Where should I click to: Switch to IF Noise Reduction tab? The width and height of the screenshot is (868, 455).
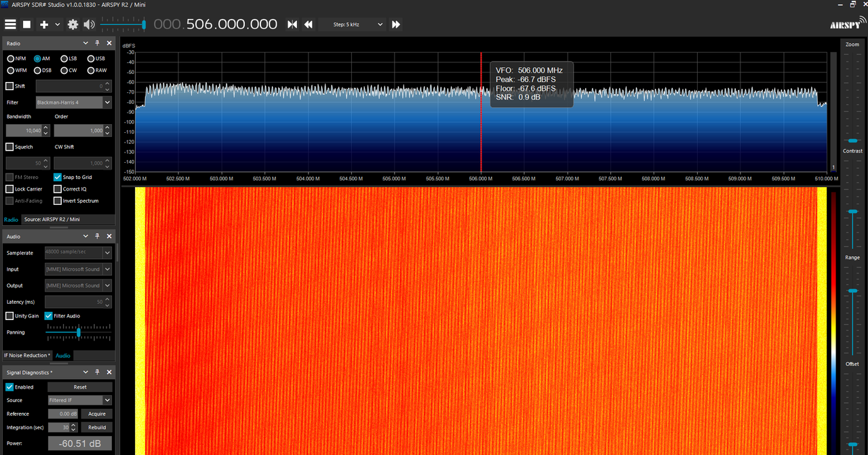[27, 355]
